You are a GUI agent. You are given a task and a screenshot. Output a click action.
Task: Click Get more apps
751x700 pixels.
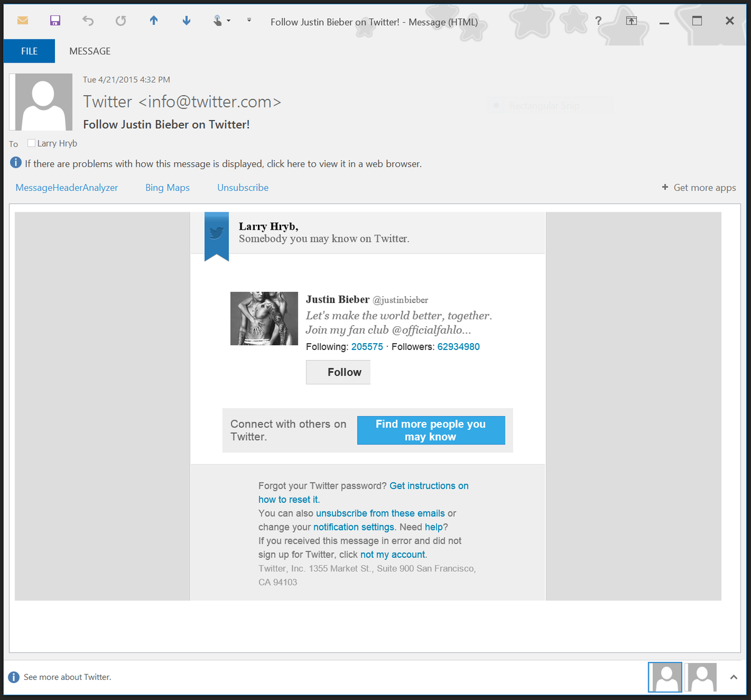pyautogui.click(x=699, y=187)
